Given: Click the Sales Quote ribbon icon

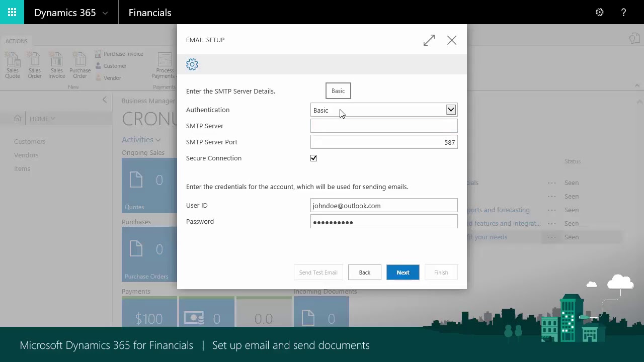Looking at the screenshot, I should click(13, 65).
